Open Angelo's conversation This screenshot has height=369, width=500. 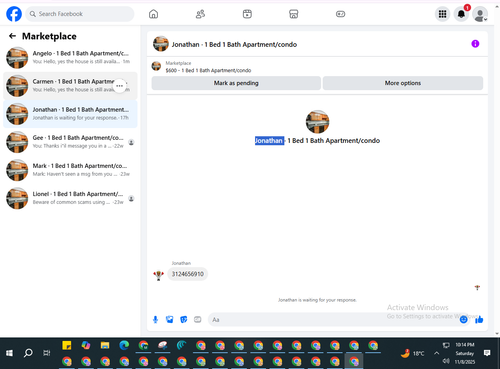click(x=70, y=57)
